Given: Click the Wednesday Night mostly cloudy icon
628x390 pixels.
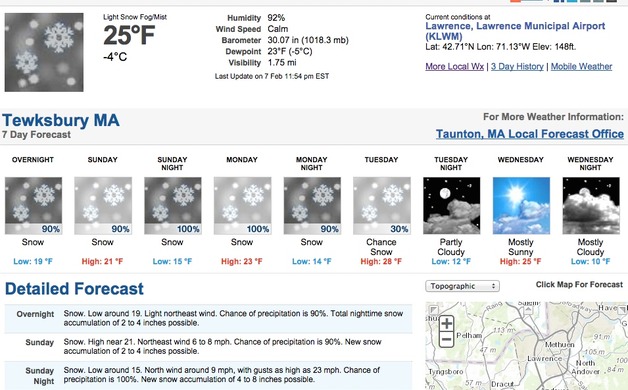Looking at the screenshot, I should coord(591,206).
